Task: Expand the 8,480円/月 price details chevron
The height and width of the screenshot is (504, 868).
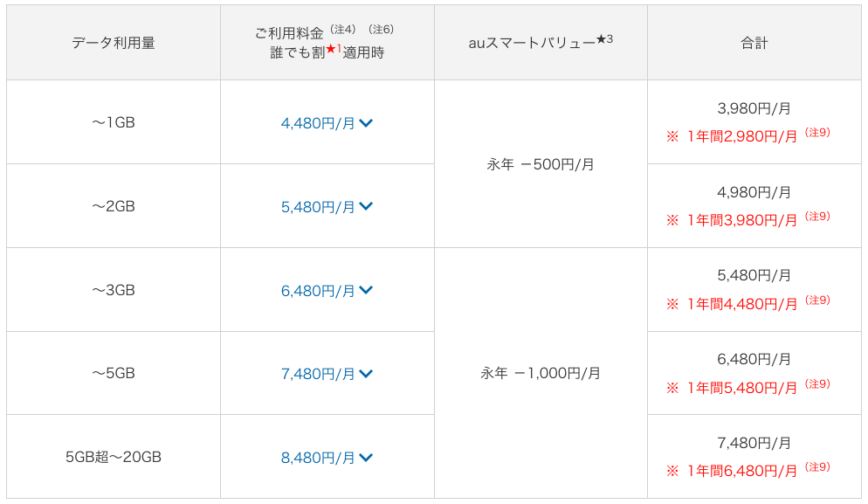Action: (366, 458)
